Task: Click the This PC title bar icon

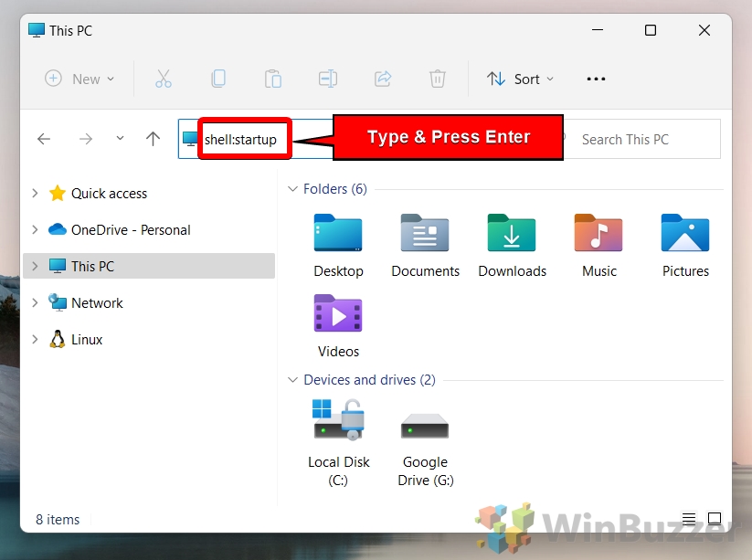Action: 37,30
